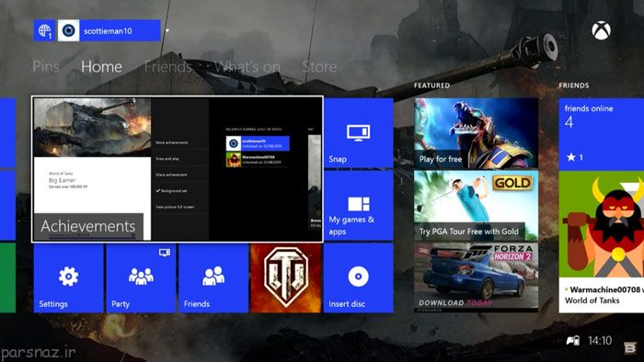
Task: Open the Achievements label on the tile
Action: tap(88, 226)
